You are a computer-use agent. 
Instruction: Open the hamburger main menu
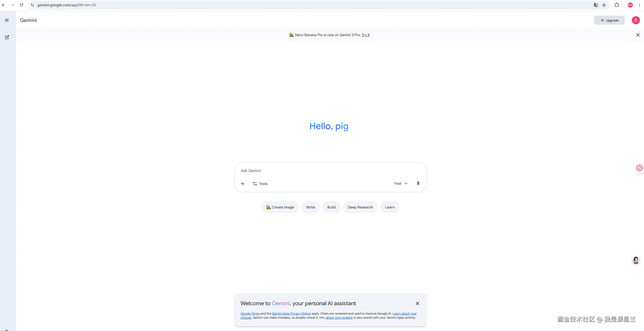click(x=7, y=20)
